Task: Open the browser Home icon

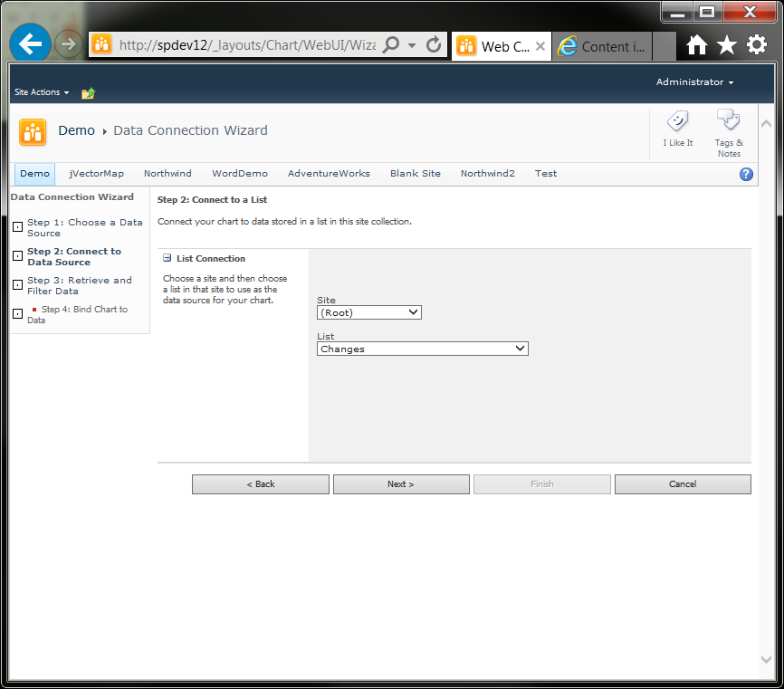Action: point(696,45)
